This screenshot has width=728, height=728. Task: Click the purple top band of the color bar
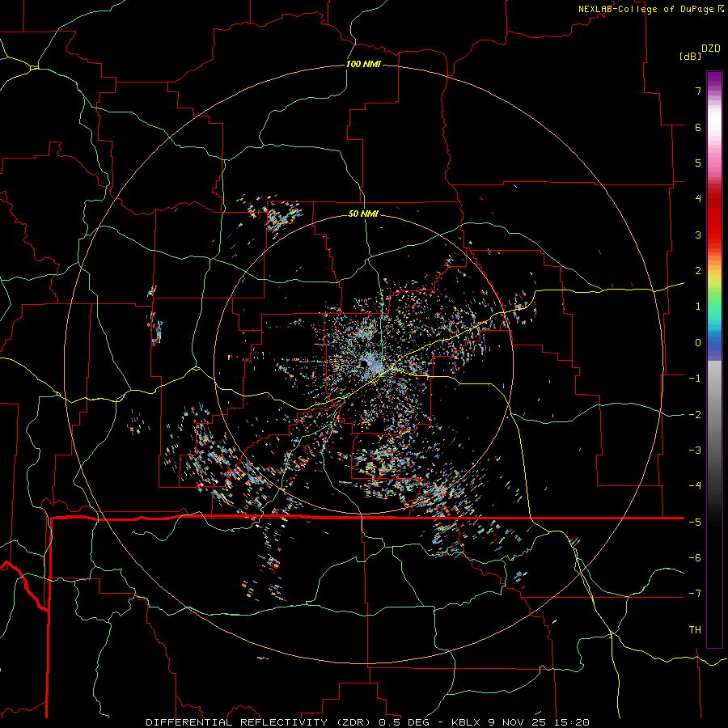[714, 79]
